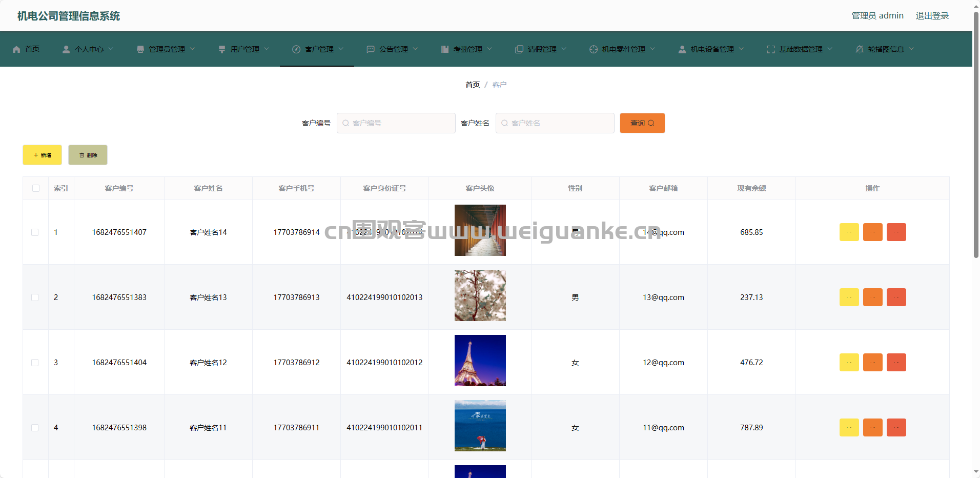The image size is (980, 478).
Task: Expand the 公告管理 dropdown arrow
Action: click(415, 49)
